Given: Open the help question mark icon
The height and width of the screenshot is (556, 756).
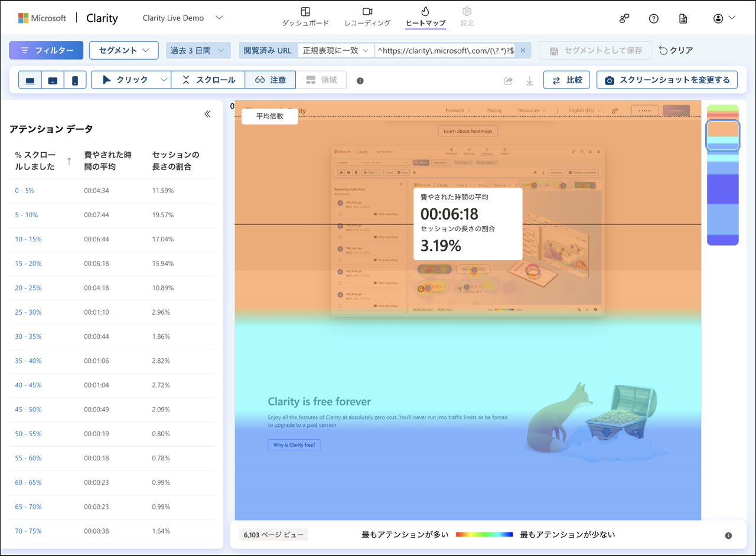Looking at the screenshot, I should tap(654, 18).
